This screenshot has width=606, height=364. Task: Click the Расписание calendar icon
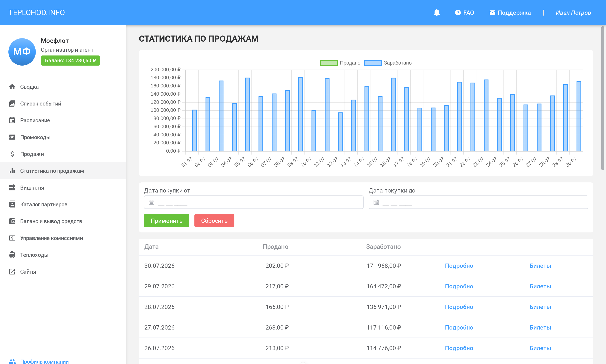12,120
